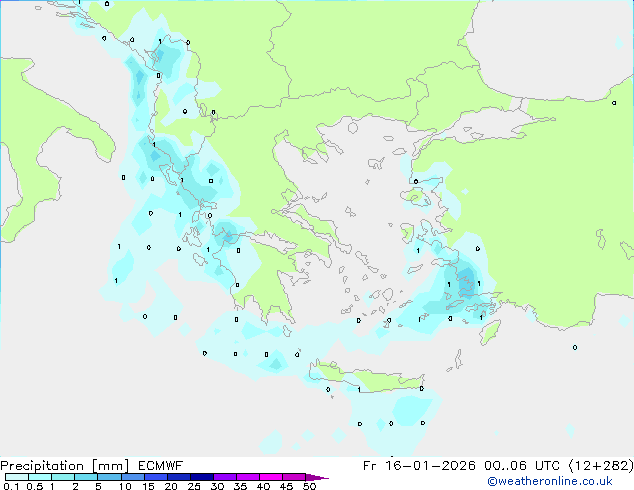Pick the 1–2 mm legend color box
Screen dimensions: 634x490
point(63,477)
